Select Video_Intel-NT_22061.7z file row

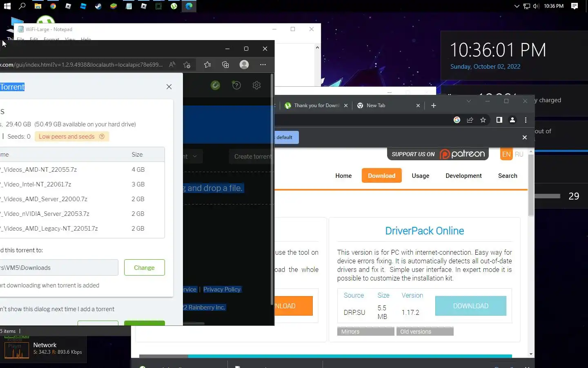(x=82, y=184)
